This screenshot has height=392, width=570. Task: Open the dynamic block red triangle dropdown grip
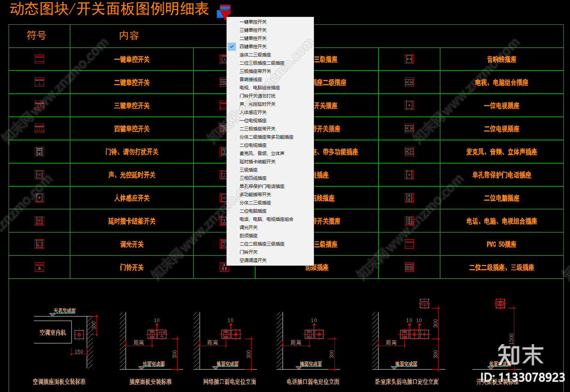tap(225, 15)
